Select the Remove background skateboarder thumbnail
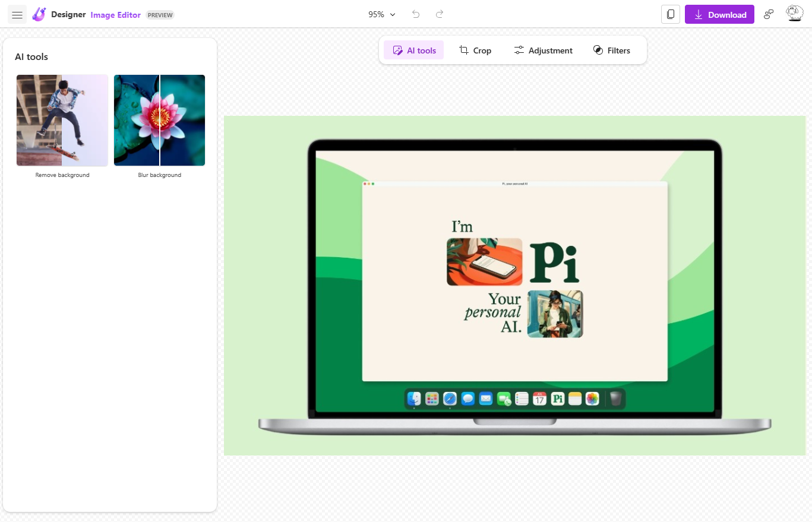Screen dimensions: 812x522 tap(62, 120)
